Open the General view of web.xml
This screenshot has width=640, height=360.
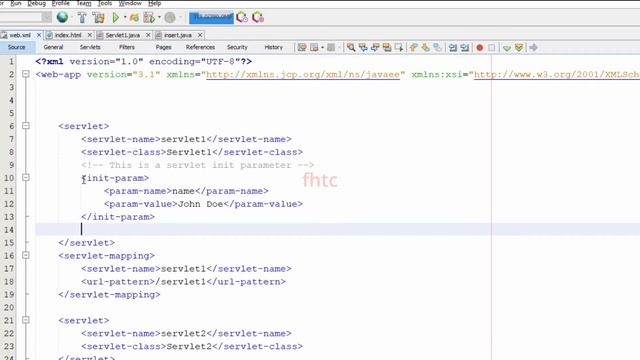[x=53, y=47]
